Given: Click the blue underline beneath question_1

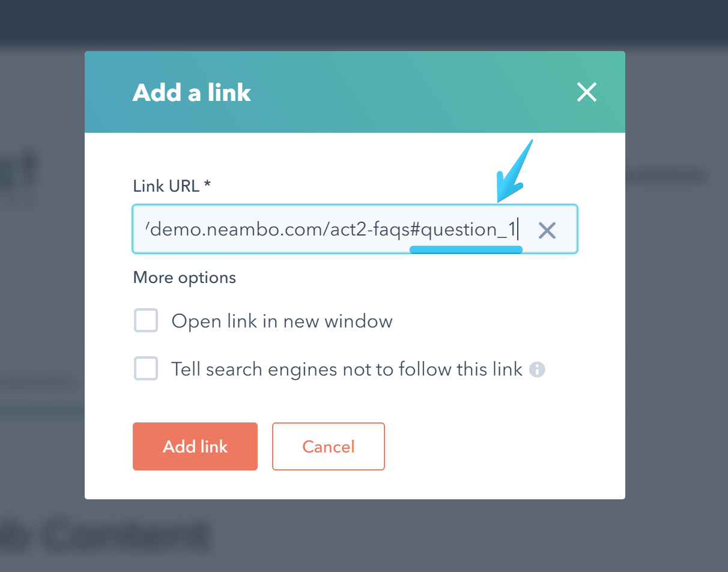Looking at the screenshot, I should 466,249.
